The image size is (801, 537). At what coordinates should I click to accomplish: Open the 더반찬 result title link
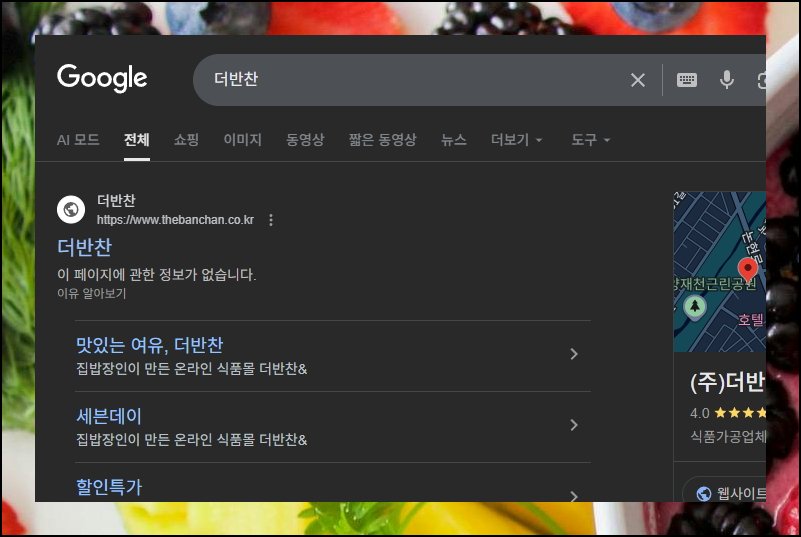click(84, 247)
